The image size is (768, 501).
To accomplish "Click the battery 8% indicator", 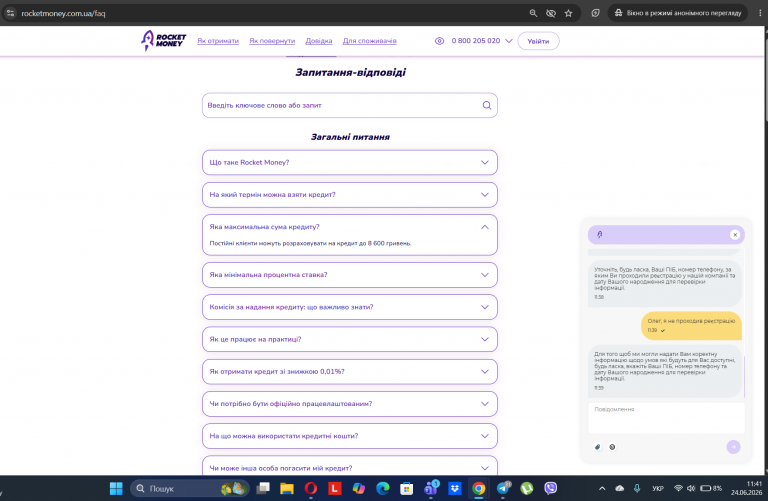I will pyautogui.click(x=711, y=488).
